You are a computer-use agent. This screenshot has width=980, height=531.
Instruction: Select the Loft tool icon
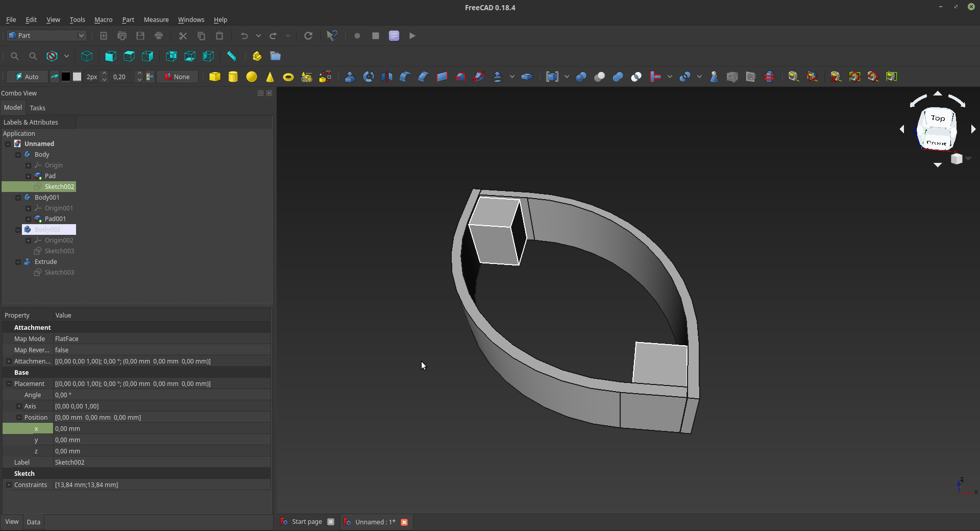pyautogui.click(x=460, y=77)
